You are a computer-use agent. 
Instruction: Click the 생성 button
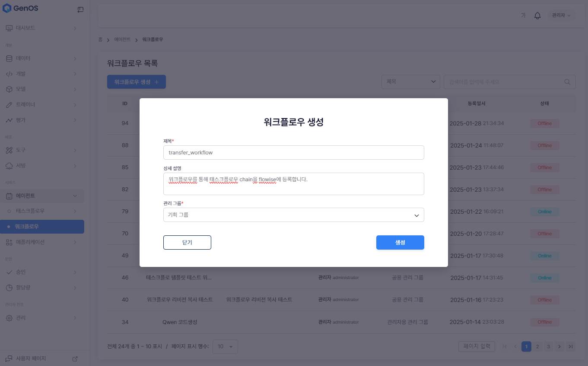point(400,243)
